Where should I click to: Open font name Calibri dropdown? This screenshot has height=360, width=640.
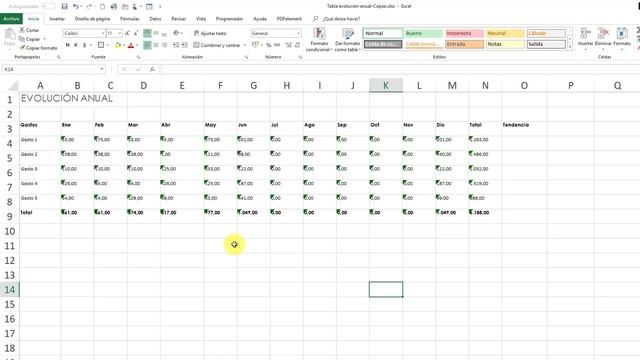pos(103,33)
